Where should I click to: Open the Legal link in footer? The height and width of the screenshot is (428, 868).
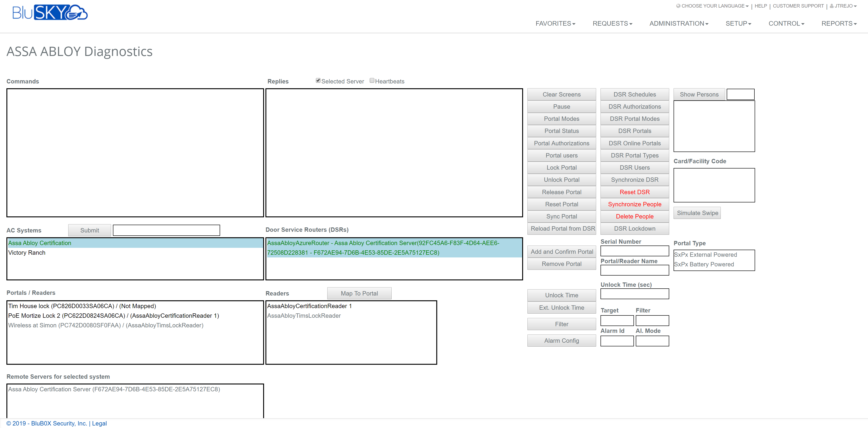click(99, 423)
